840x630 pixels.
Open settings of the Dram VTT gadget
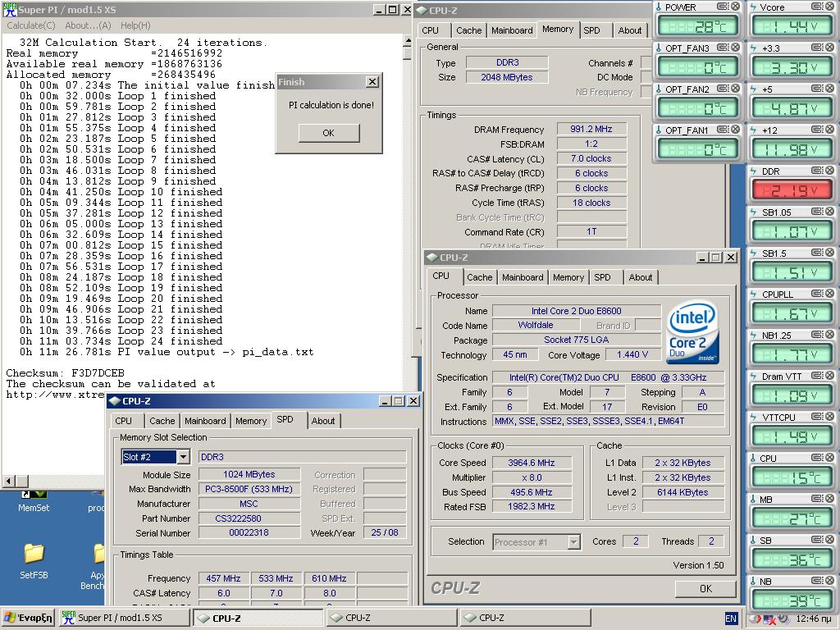818,376
